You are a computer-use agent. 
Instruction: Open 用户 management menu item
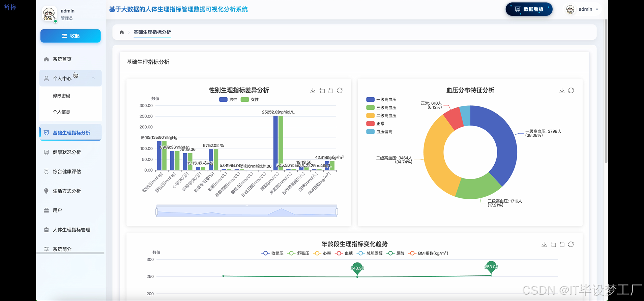70,210
